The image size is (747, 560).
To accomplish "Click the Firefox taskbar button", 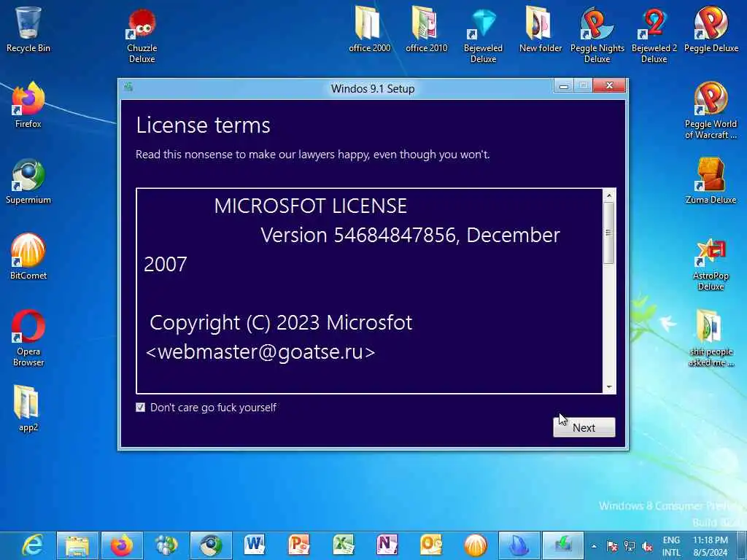I will 122,545.
